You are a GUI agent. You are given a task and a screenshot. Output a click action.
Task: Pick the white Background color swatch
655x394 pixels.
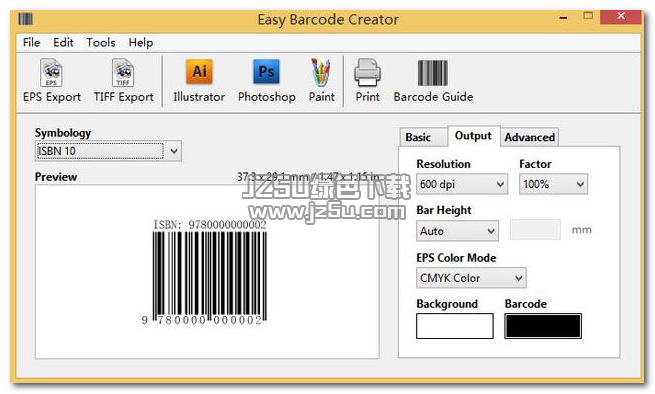point(454,326)
